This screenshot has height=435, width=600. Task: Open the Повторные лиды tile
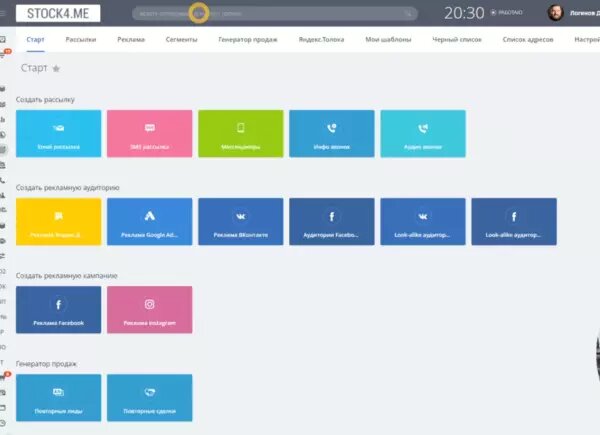tap(59, 398)
